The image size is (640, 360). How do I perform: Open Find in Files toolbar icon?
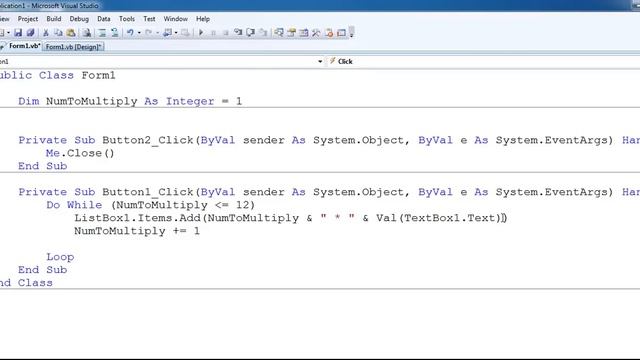point(87,33)
